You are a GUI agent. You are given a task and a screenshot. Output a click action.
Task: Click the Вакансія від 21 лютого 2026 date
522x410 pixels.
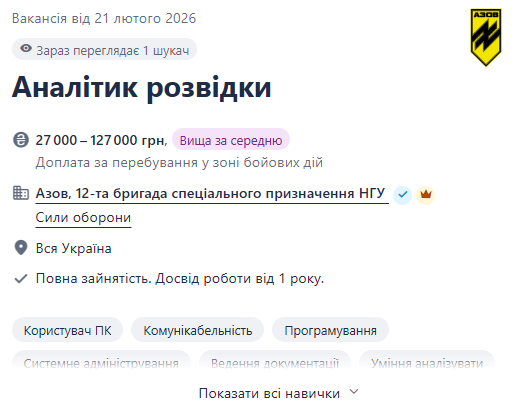[x=104, y=18]
